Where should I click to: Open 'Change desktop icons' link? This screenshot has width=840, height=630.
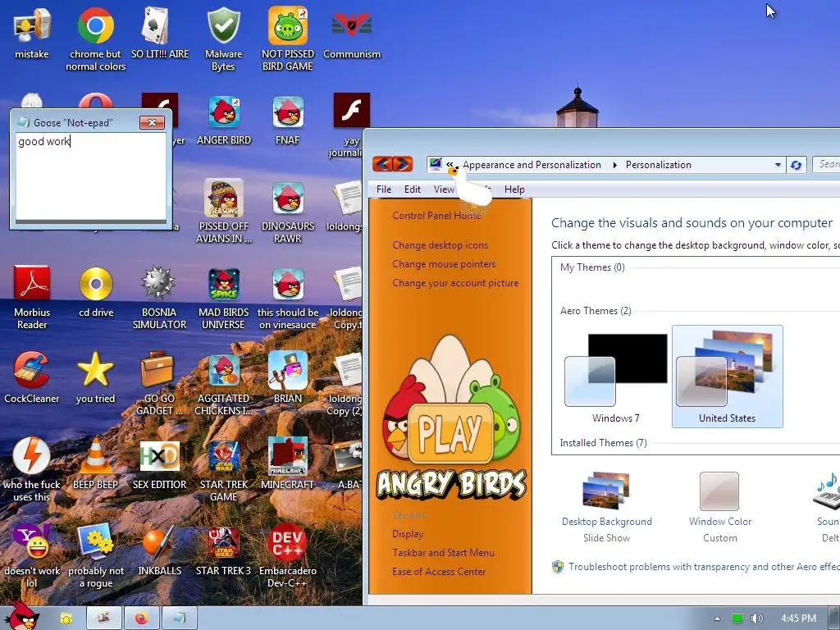[x=440, y=244]
